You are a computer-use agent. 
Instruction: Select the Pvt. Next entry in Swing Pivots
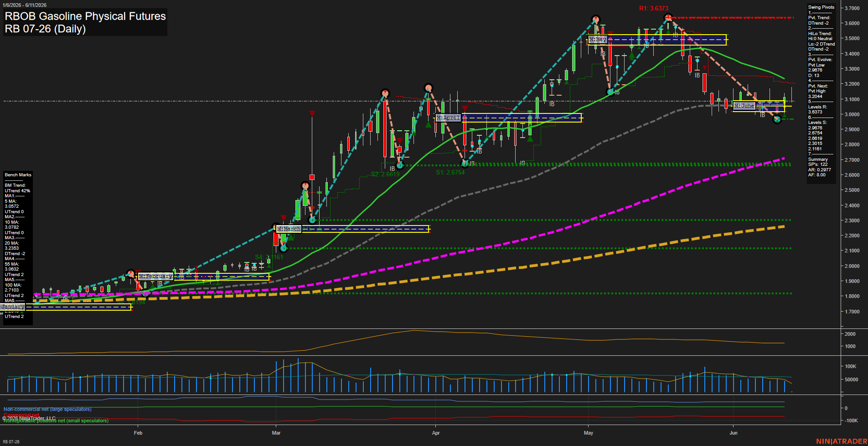click(x=818, y=86)
